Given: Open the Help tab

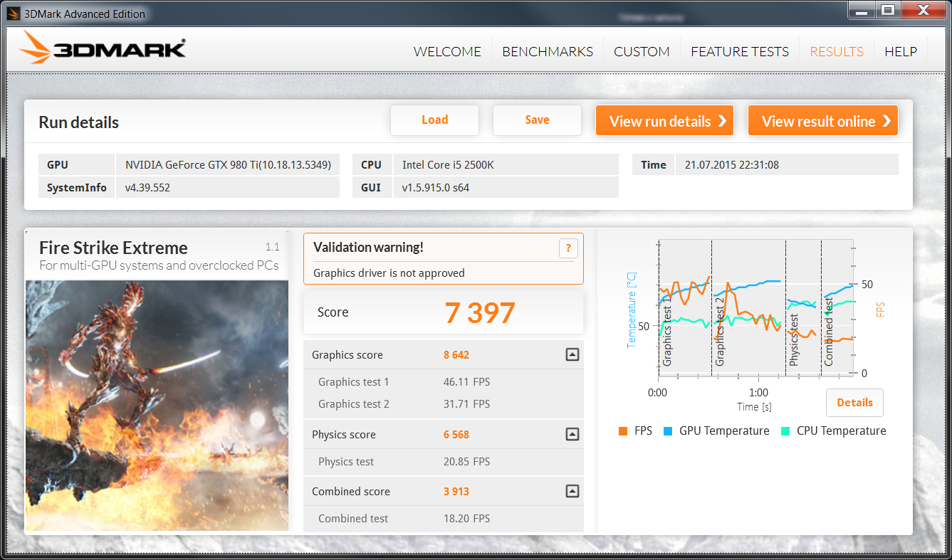Looking at the screenshot, I should click(901, 52).
